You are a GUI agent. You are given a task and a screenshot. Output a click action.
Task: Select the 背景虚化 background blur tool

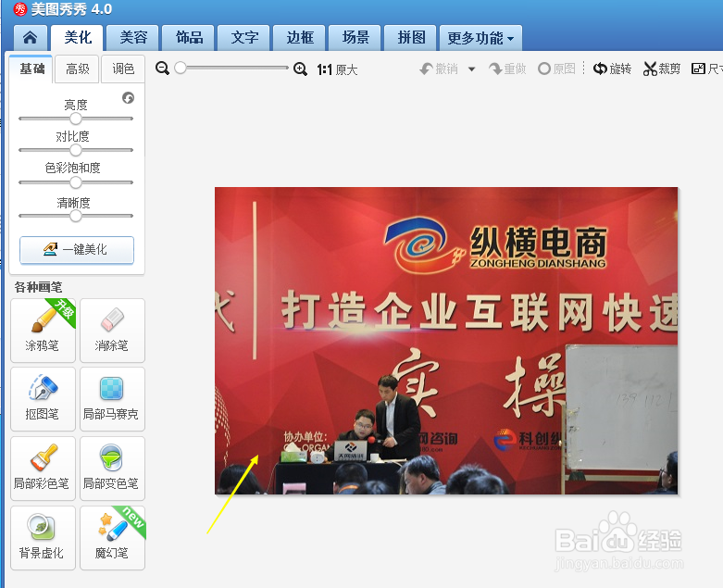click(43, 538)
